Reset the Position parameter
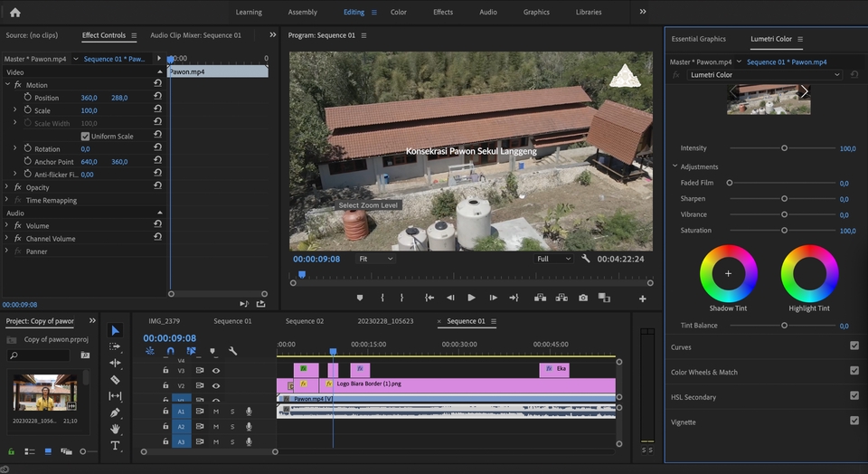This screenshot has height=474, width=868. coord(157,98)
